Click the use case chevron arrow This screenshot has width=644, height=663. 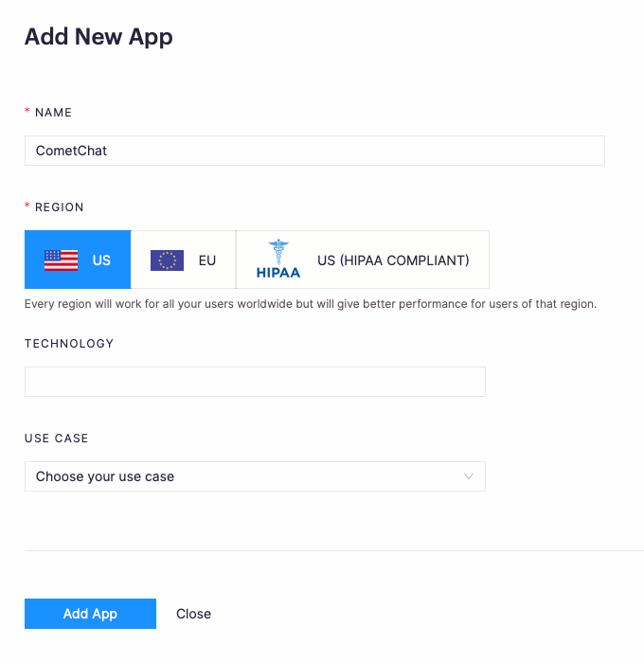pyautogui.click(x=469, y=476)
